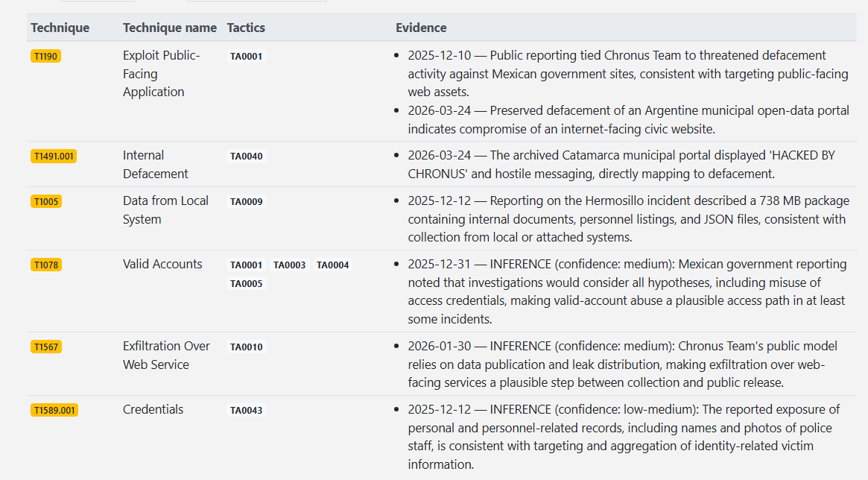Click the T1190 technique badge
868x480 pixels.
pyautogui.click(x=45, y=56)
